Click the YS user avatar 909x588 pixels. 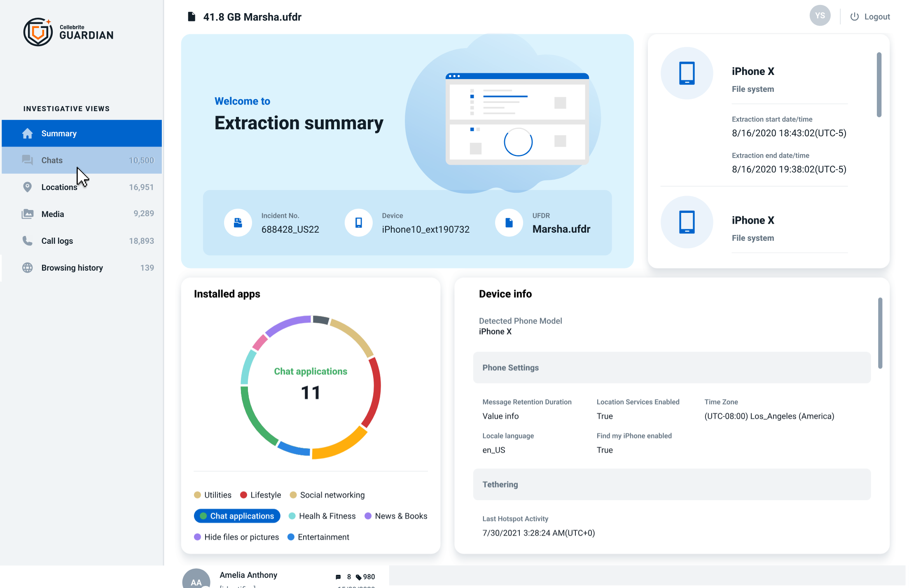pyautogui.click(x=820, y=16)
